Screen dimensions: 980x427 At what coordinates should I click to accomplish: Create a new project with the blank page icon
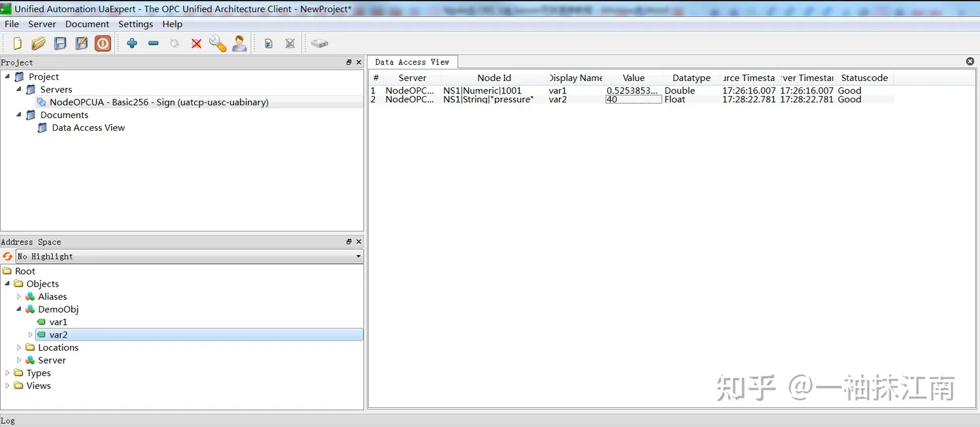click(x=18, y=44)
